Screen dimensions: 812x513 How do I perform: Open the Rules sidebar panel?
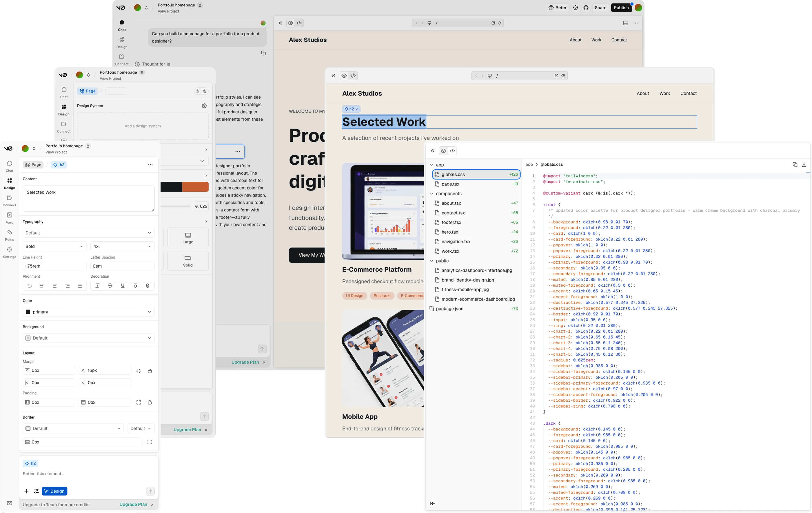10,235
